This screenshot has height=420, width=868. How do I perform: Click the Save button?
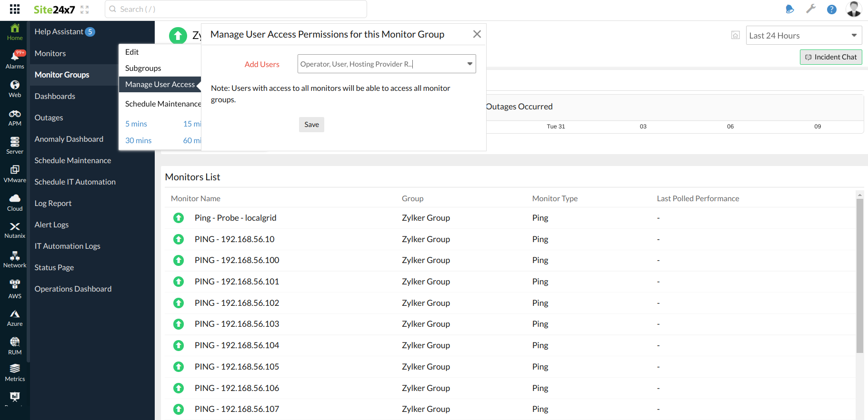tap(311, 125)
